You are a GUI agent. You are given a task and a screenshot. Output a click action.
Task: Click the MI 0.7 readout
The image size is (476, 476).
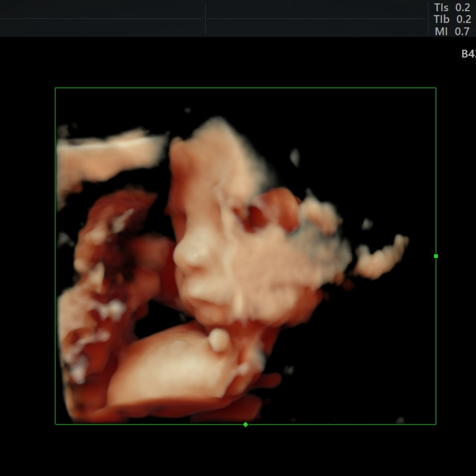[452, 31]
